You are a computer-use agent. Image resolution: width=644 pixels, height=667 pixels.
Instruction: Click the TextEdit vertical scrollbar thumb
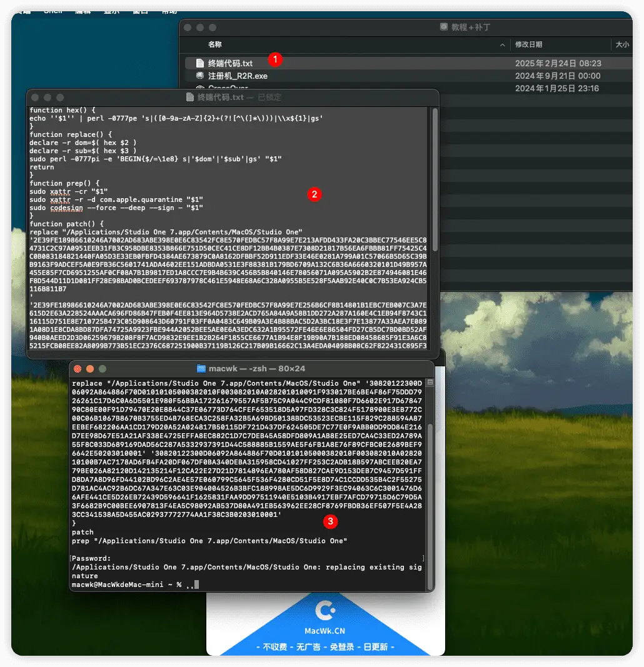pos(435,181)
